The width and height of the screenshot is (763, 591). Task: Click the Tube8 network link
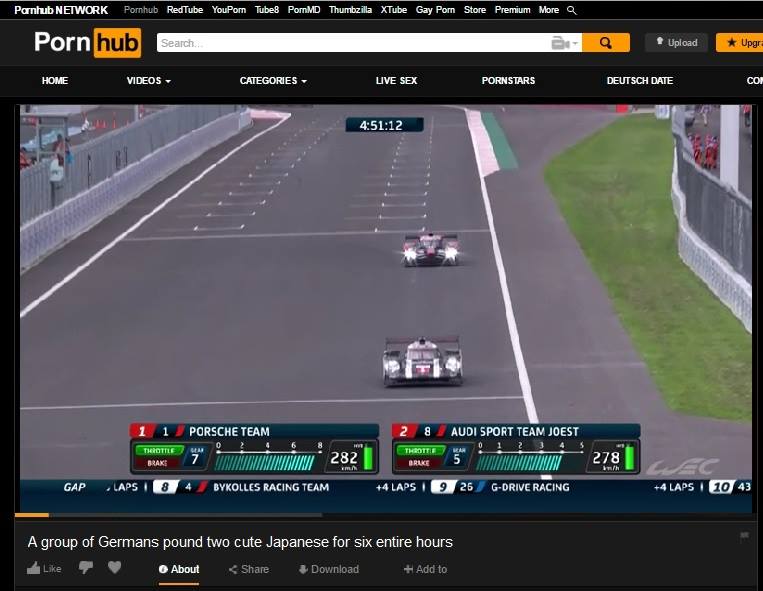click(267, 10)
